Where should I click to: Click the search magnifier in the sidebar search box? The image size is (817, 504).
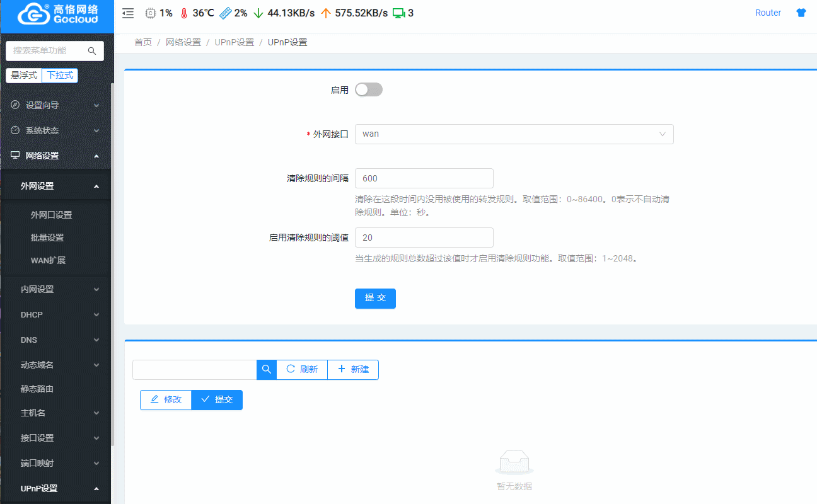click(91, 51)
